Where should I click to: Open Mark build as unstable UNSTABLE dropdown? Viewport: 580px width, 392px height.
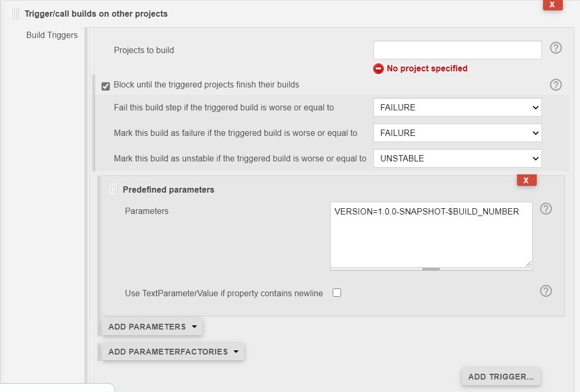pyautogui.click(x=458, y=159)
